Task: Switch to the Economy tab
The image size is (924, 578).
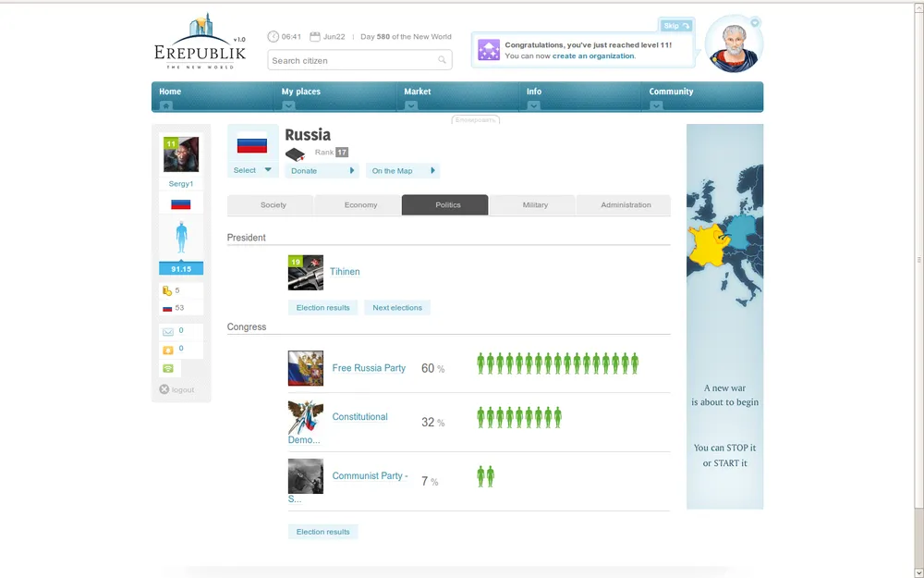Action: [360, 205]
